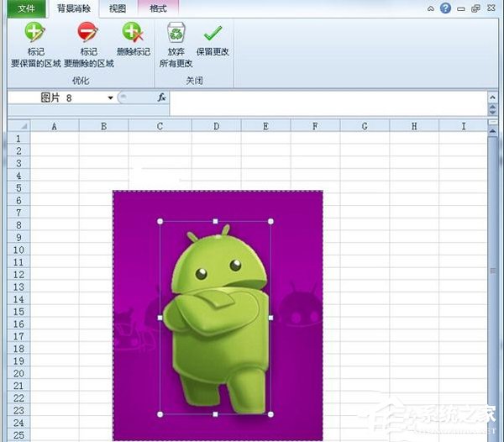Screen dimensions: 504x442
Task: Select row 10 header
Action: click(x=18, y=250)
